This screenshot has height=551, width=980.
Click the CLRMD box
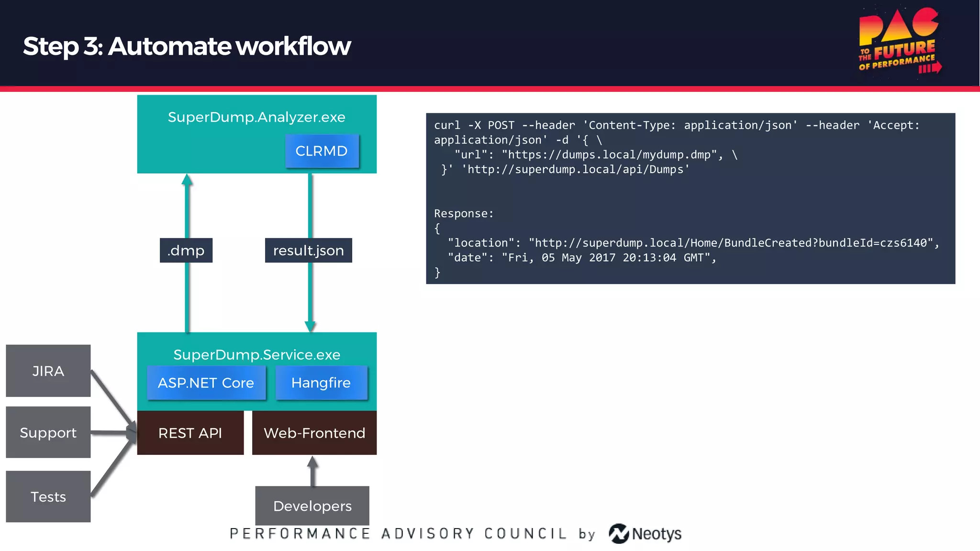[x=322, y=151]
